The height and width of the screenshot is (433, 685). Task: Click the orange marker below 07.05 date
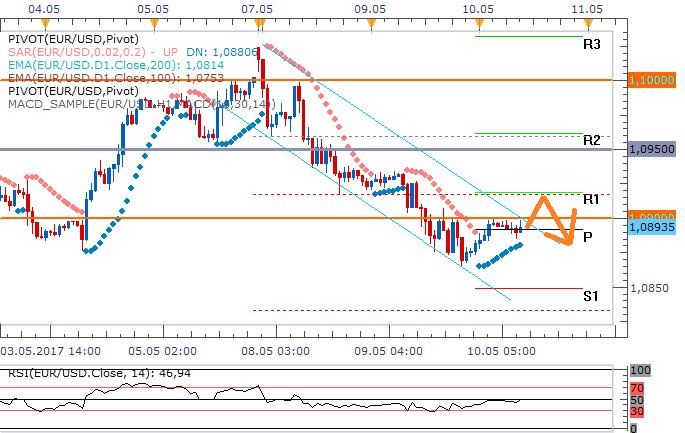pyautogui.click(x=260, y=21)
